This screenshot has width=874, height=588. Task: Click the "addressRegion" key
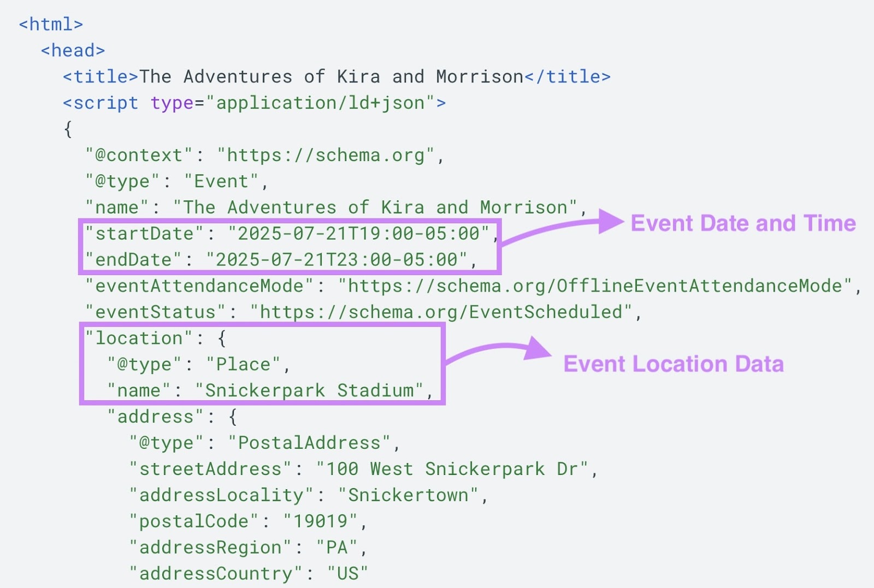tap(210, 548)
